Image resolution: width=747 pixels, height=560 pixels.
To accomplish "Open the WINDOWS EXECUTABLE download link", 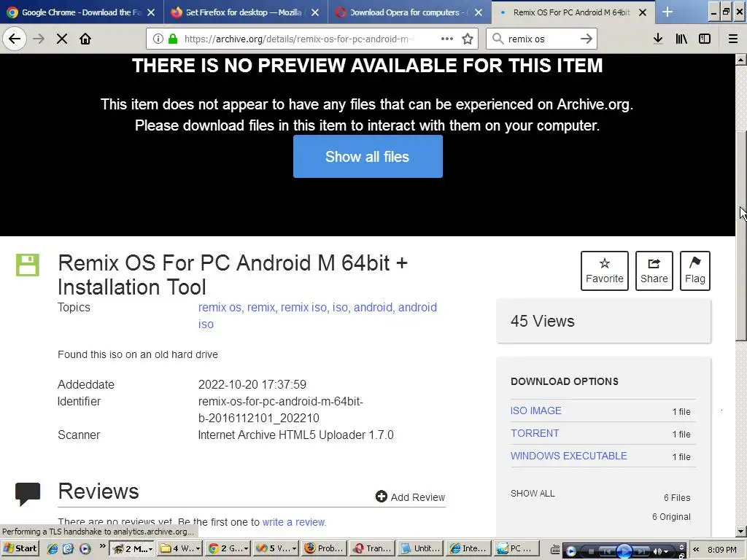I will pyautogui.click(x=569, y=456).
